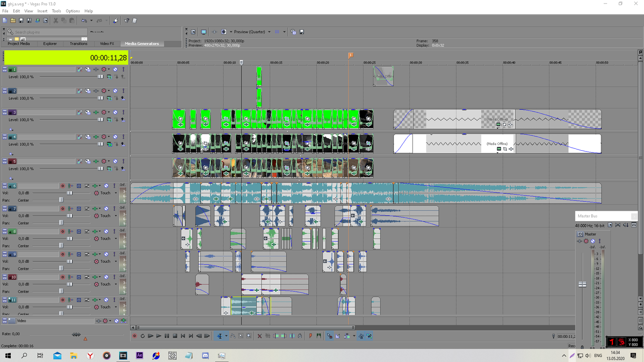Toggle loop playback

(x=143, y=336)
